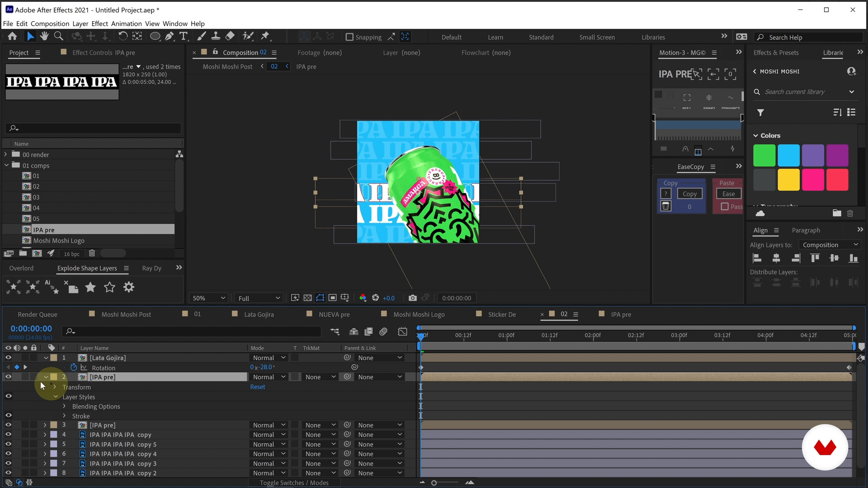Open composition mini-flowchart icon in timeline
Image resolution: width=868 pixels, height=488 pixels.
pos(335,332)
